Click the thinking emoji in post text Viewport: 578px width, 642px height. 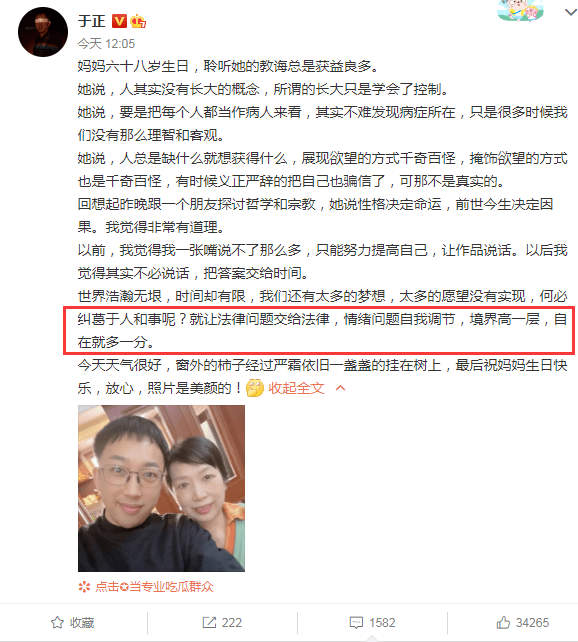(255, 388)
